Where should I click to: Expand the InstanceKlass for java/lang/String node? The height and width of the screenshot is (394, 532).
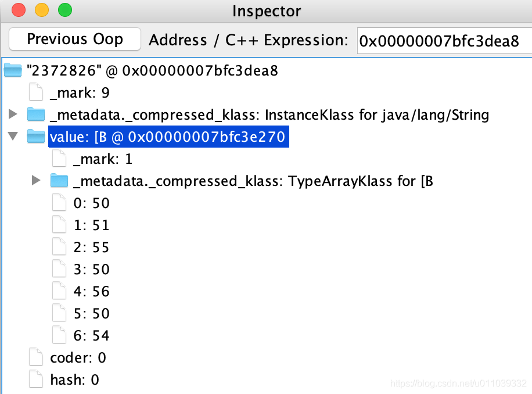pyautogui.click(x=13, y=114)
